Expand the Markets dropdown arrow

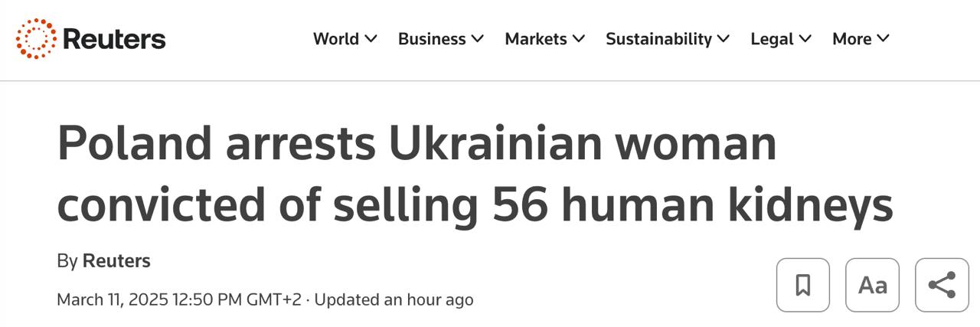click(x=579, y=38)
